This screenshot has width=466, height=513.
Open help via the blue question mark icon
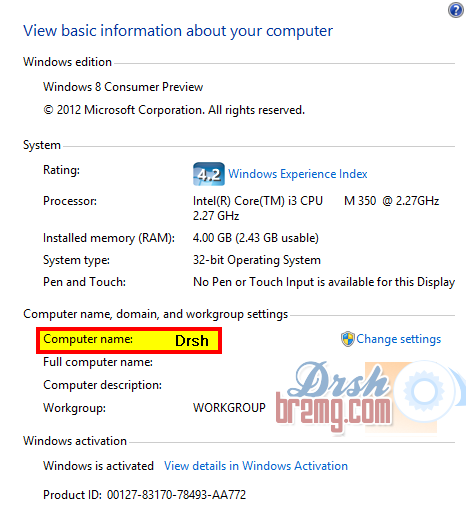coord(456,10)
